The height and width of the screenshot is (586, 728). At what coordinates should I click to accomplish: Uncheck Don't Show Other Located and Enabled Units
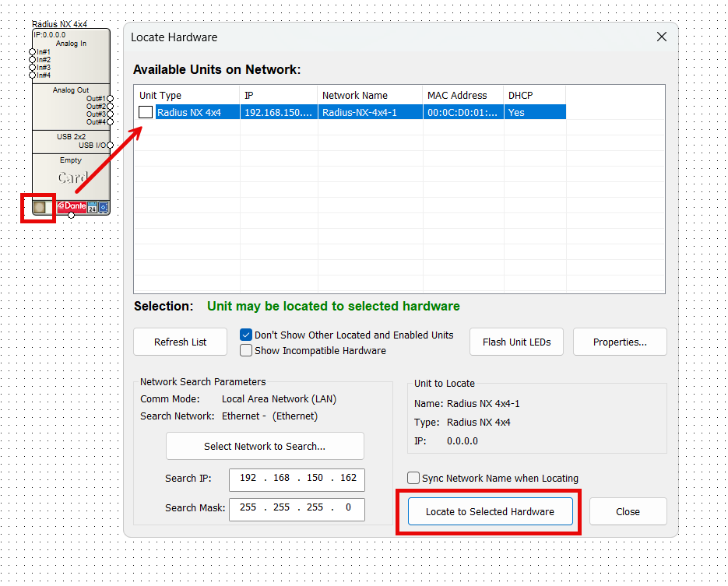click(x=246, y=335)
